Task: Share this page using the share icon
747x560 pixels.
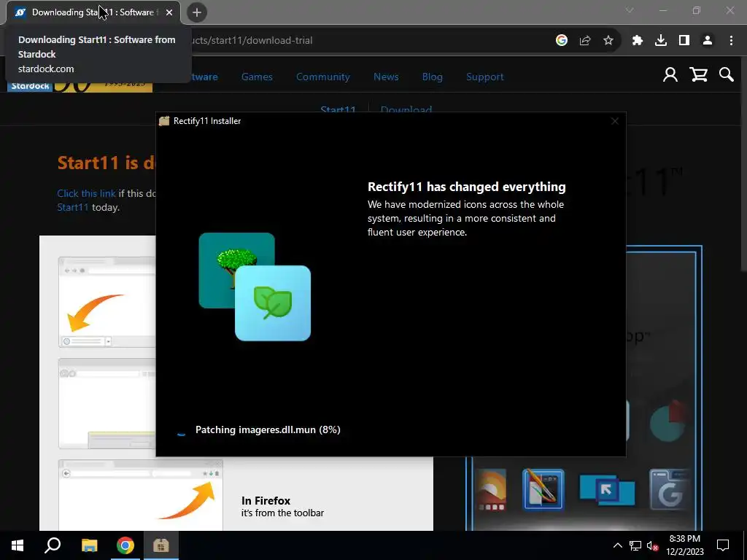Action: tap(585, 41)
